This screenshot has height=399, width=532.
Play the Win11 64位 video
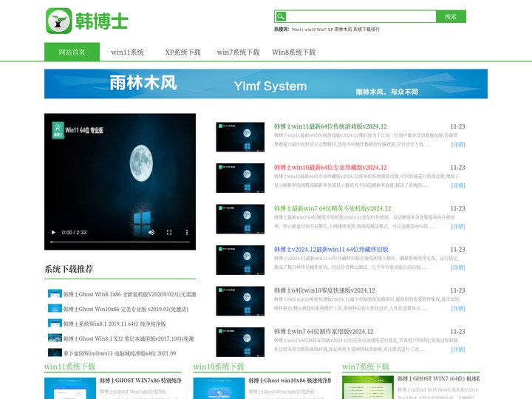[x=53, y=233]
